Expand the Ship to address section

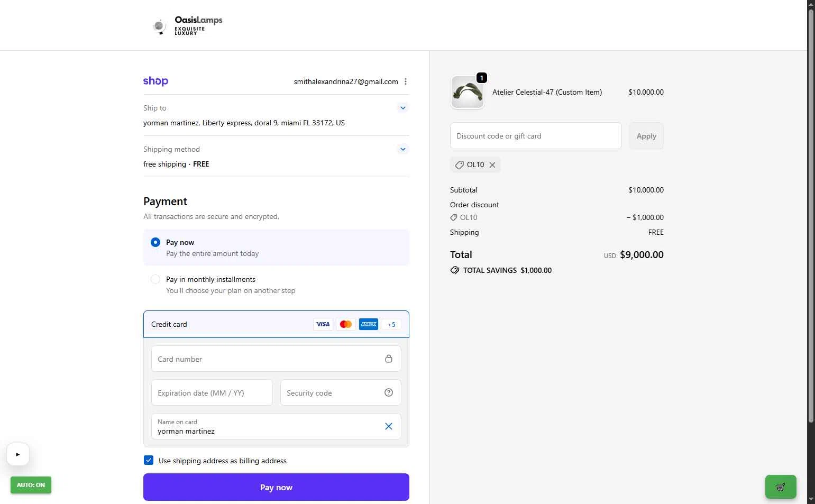pyautogui.click(x=403, y=108)
